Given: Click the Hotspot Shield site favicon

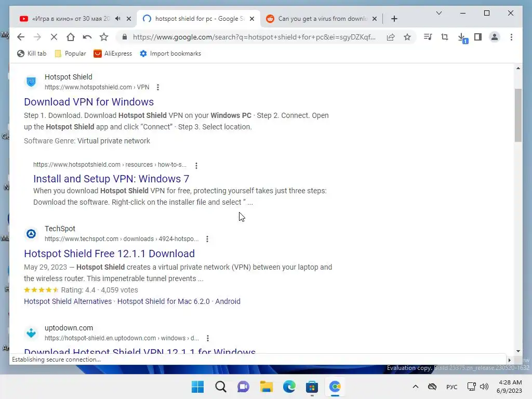Looking at the screenshot, I should [31, 82].
